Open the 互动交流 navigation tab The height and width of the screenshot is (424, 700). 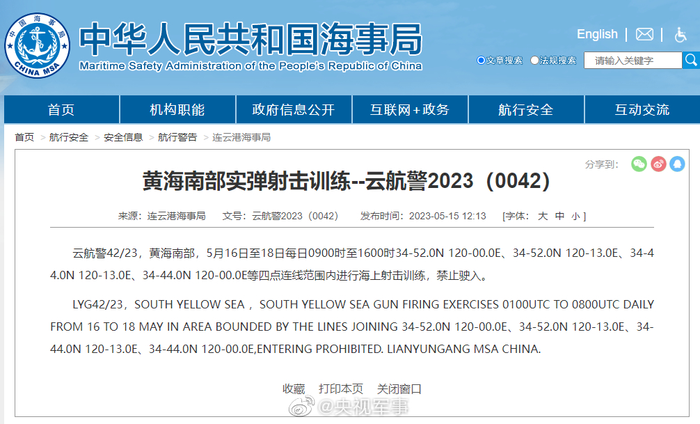(642, 109)
